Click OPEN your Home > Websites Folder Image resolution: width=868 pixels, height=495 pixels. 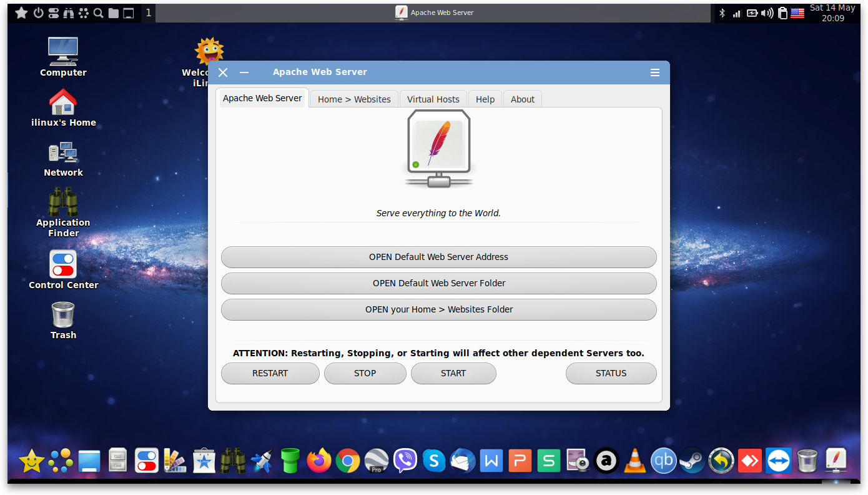438,309
